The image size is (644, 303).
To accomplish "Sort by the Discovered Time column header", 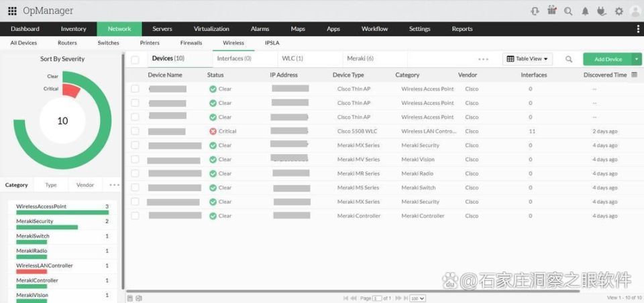I will [605, 75].
